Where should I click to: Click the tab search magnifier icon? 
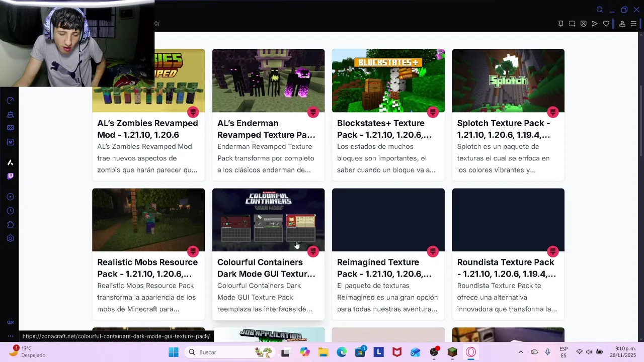coord(600,10)
